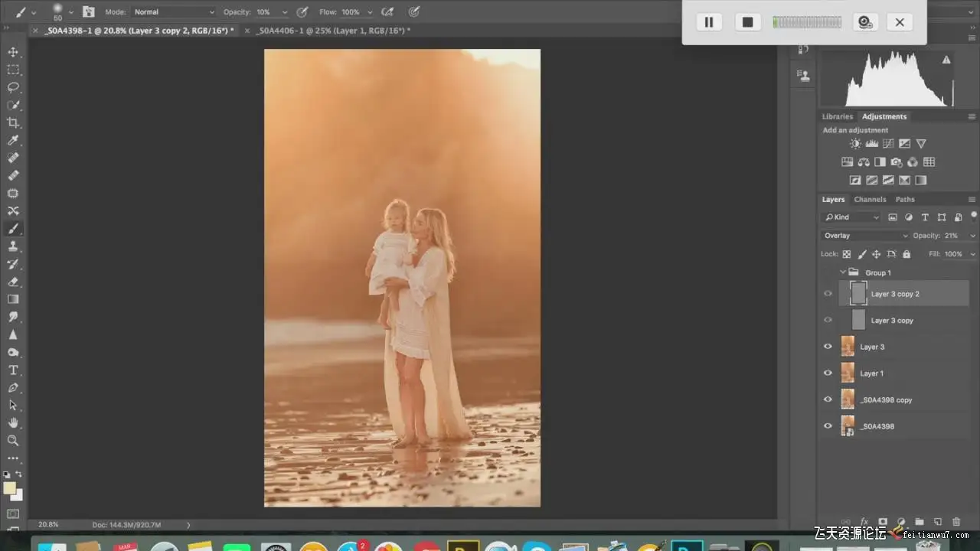Select the Eyedropper tool
Image resolution: width=980 pixels, height=551 pixels.
[x=13, y=140]
